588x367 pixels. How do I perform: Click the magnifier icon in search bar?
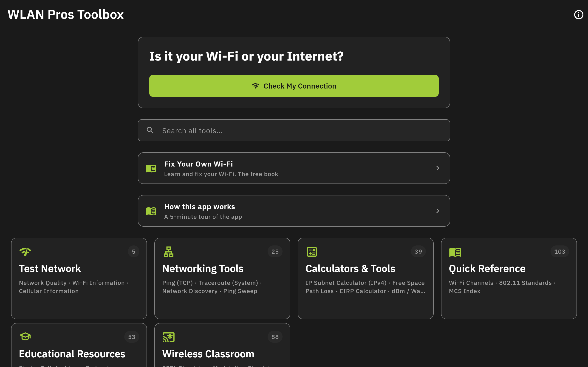pyautogui.click(x=150, y=130)
